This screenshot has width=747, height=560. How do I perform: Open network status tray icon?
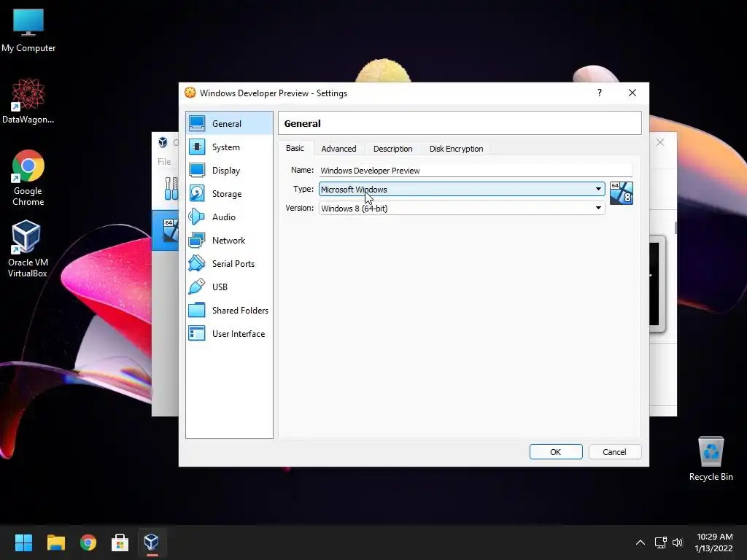660,542
